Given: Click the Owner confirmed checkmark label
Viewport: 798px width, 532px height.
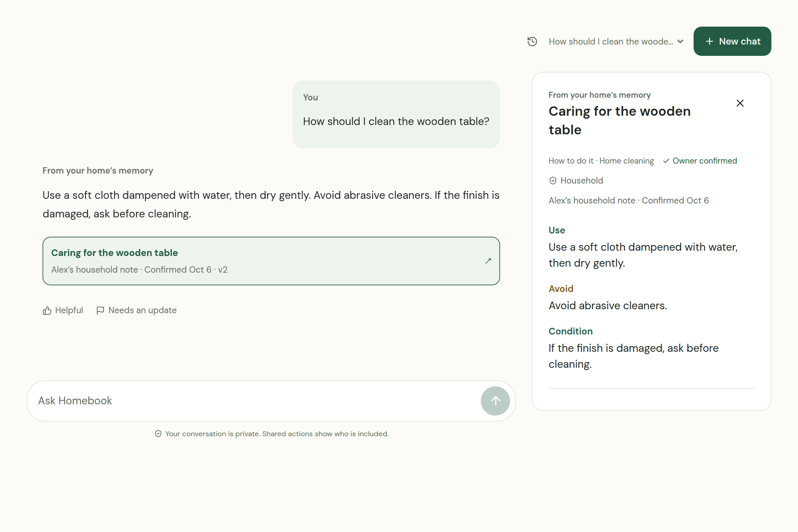Looking at the screenshot, I should click(x=700, y=161).
